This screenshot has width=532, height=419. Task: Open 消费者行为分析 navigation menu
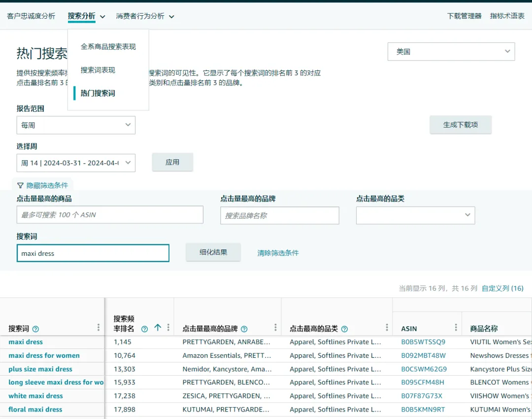(145, 16)
